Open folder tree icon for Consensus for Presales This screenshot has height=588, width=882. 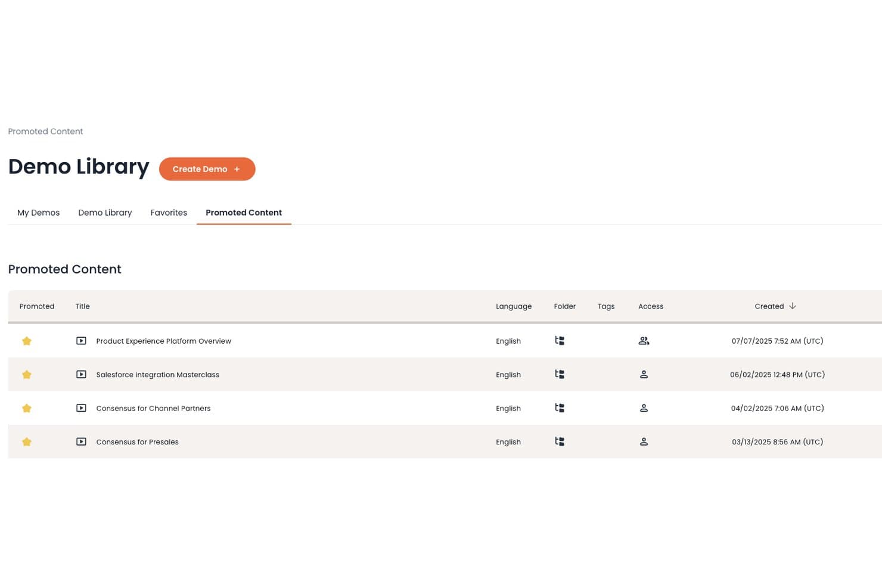coord(560,441)
